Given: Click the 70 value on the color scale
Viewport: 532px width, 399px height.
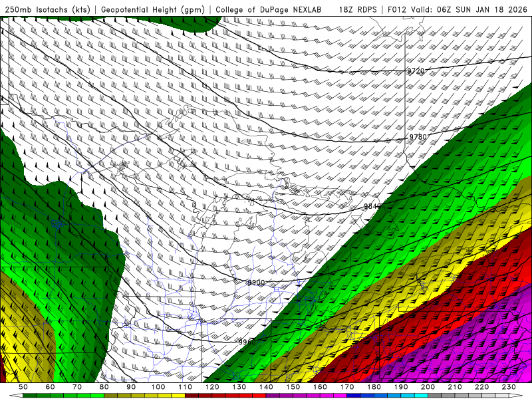Looking at the screenshot, I should pyautogui.click(x=77, y=387).
